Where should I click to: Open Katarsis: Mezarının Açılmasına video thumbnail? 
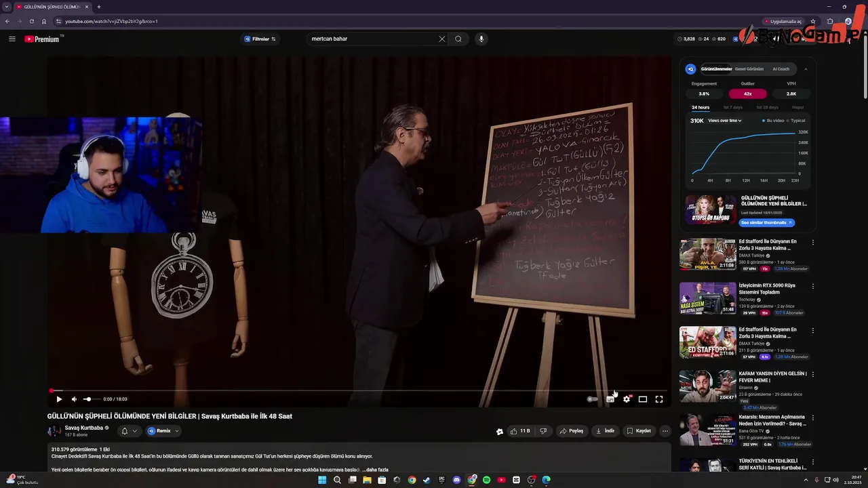[707, 430]
